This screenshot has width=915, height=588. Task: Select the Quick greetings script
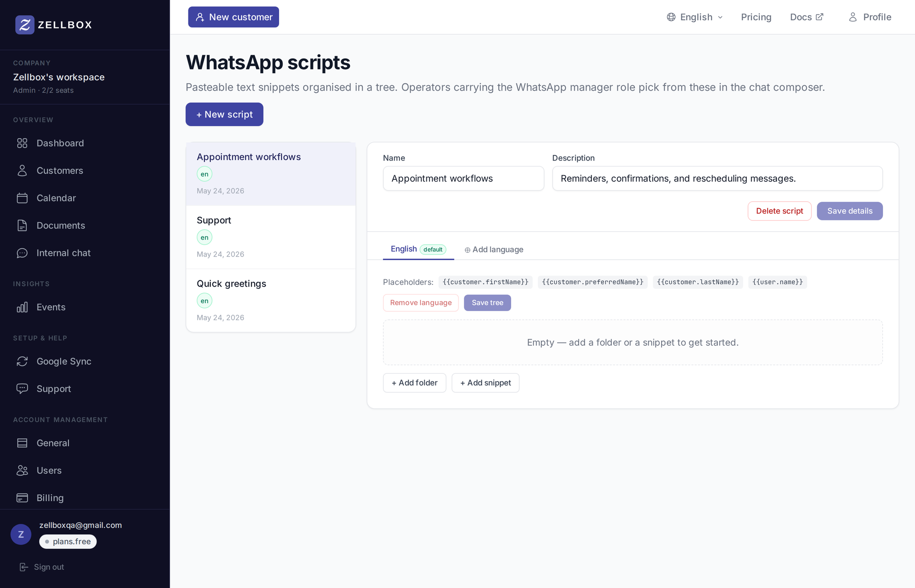click(x=271, y=300)
